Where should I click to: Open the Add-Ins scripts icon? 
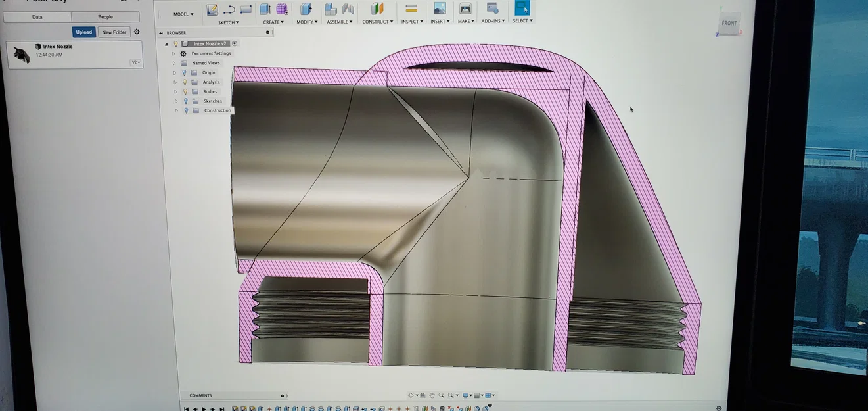pyautogui.click(x=492, y=8)
